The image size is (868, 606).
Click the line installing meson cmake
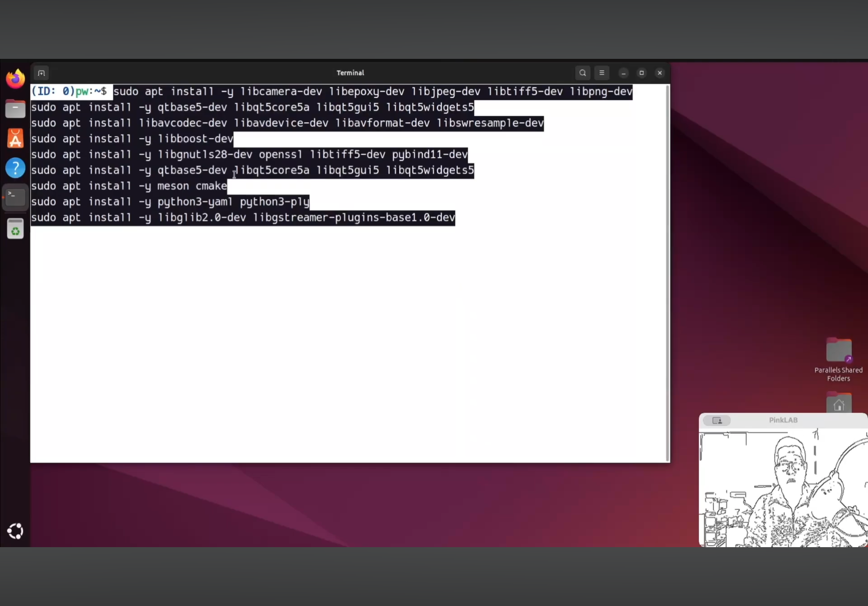tap(129, 186)
